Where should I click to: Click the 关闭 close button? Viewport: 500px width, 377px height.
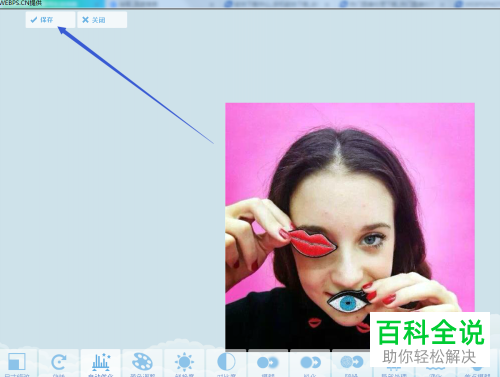(102, 20)
